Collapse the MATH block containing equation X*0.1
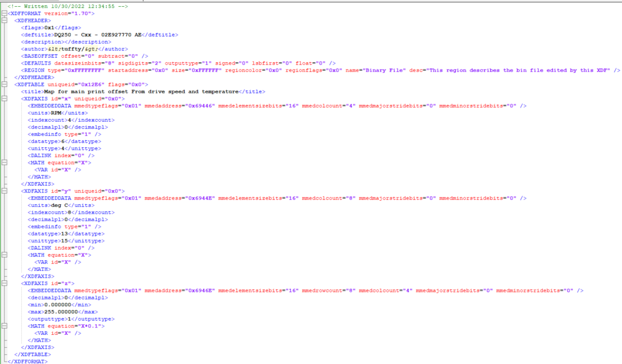This screenshot has height=364, width=622. (x=3, y=325)
